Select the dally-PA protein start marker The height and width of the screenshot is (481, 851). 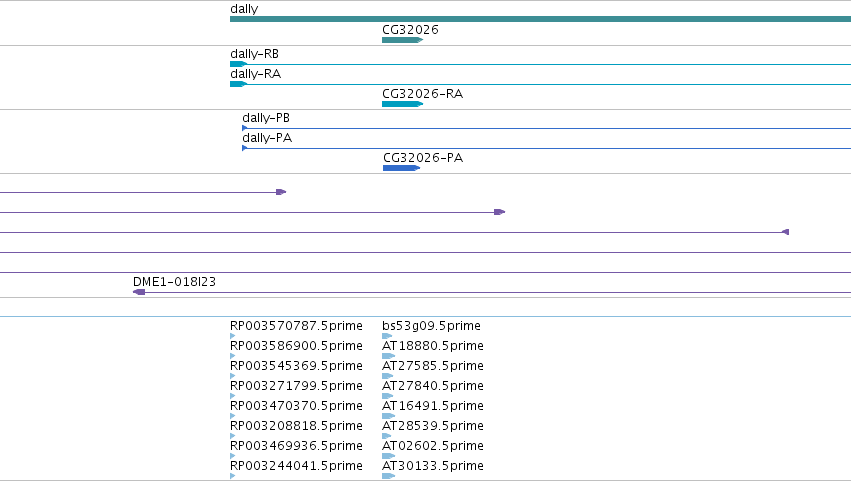tap(245, 148)
